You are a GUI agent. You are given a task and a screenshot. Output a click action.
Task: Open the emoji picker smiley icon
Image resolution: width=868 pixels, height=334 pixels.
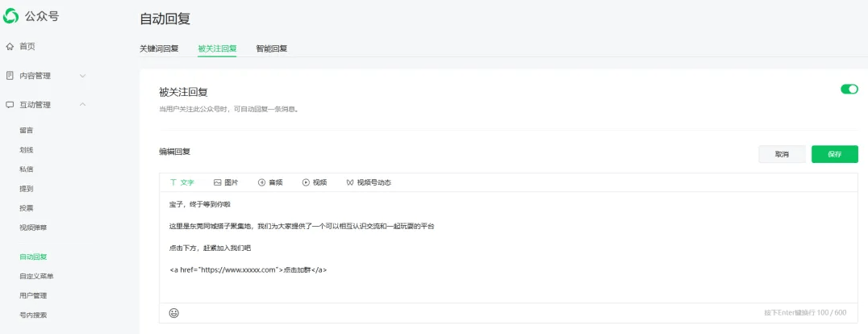tap(174, 313)
